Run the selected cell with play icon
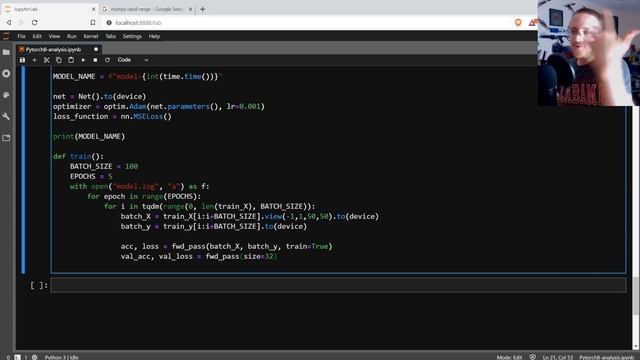Image resolution: width=640 pixels, height=360 pixels. pos(83,60)
